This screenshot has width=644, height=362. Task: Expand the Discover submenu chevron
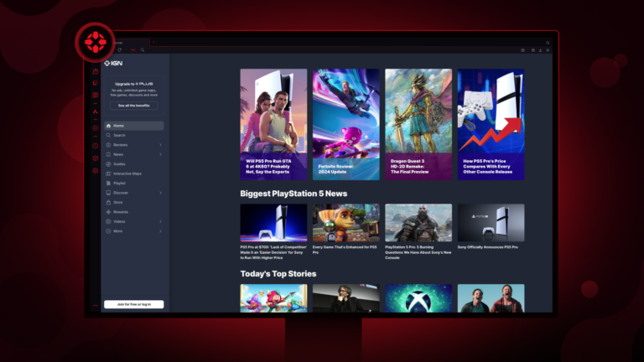point(160,193)
